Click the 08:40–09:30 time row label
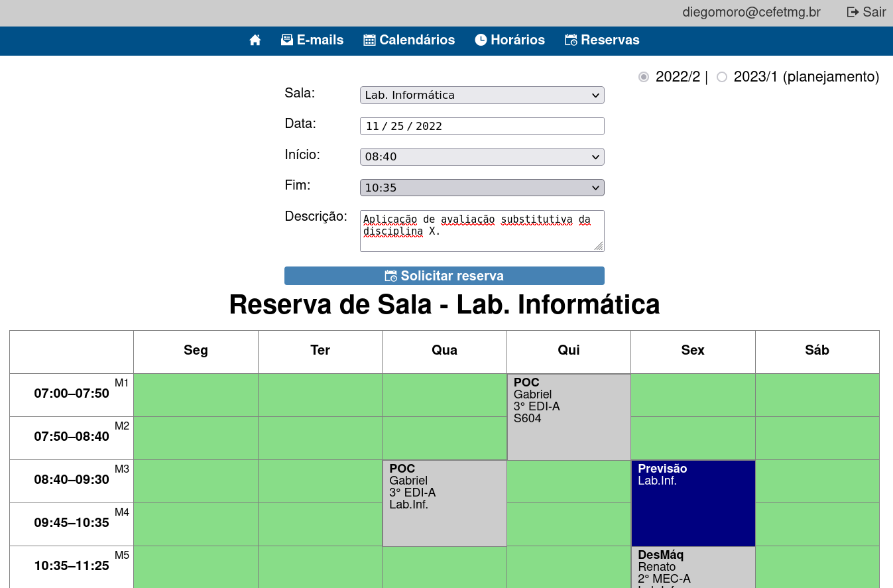 point(72,480)
